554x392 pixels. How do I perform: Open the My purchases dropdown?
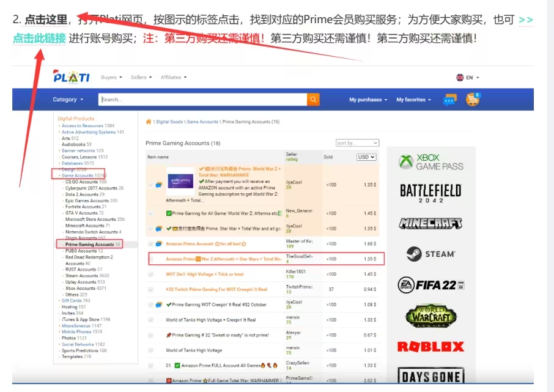(x=368, y=100)
